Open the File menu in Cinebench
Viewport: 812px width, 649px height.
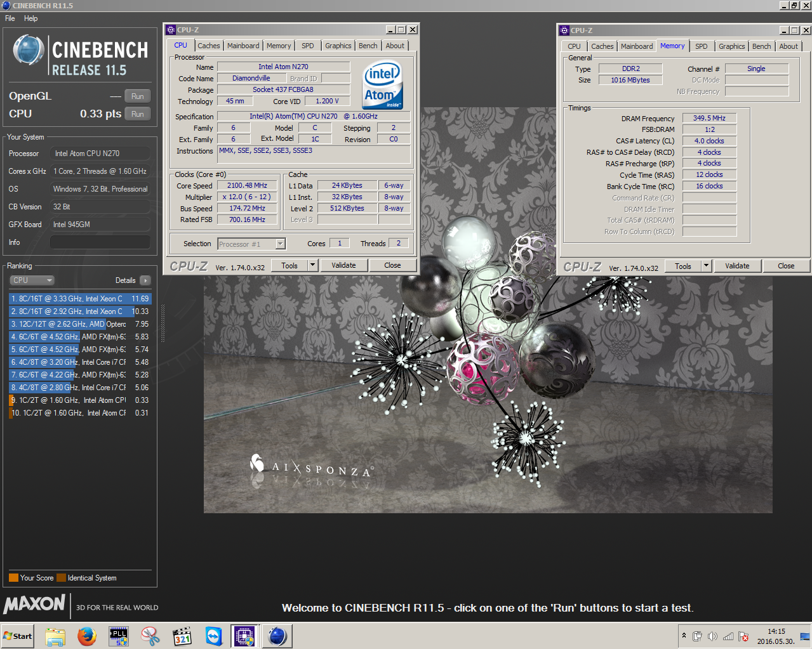pyautogui.click(x=10, y=18)
